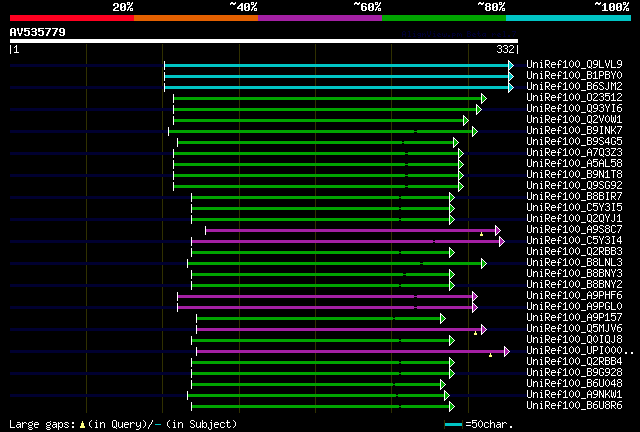Click label UniRef100_B9G928

[574, 373]
